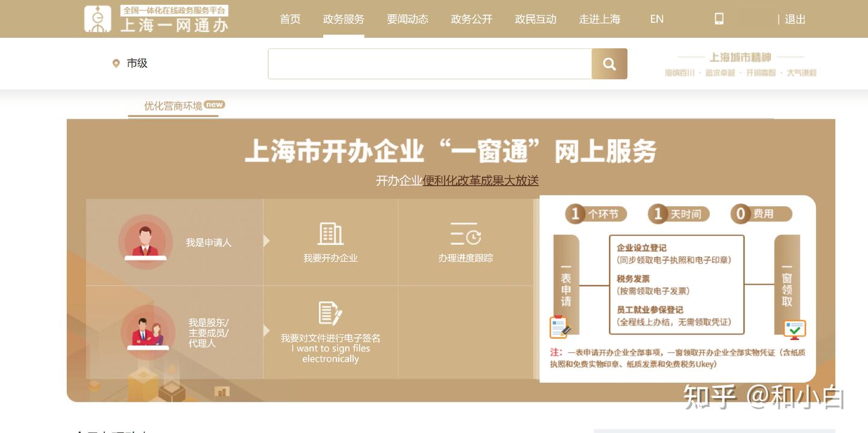The image size is (868, 433).
Task: Select the 优化营商环境 tab
Action: 173,106
